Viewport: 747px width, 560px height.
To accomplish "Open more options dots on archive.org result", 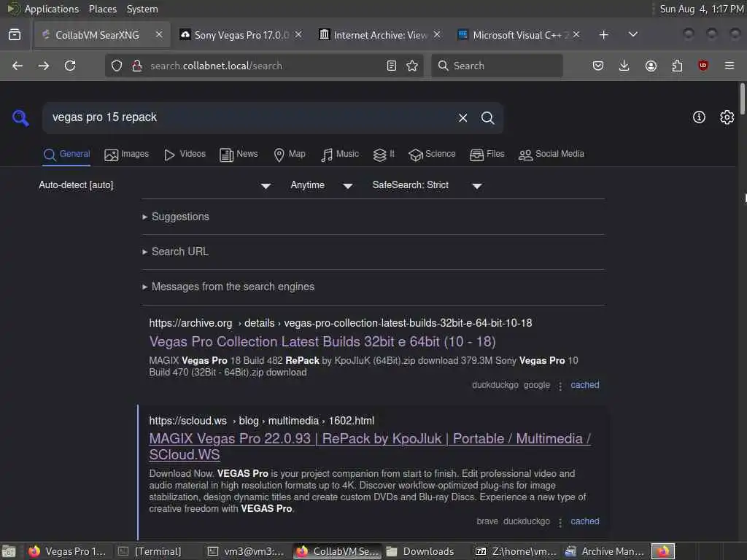I will point(560,386).
